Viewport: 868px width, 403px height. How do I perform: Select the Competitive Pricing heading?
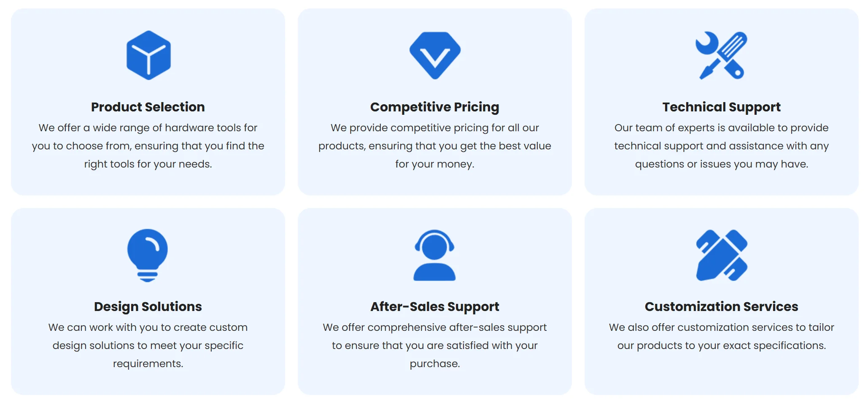coord(434,107)
